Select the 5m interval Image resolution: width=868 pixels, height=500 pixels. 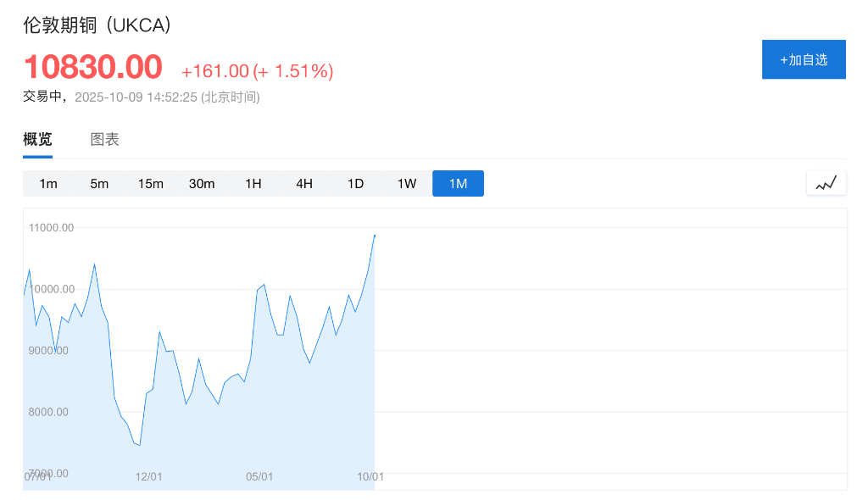click(x=99, y=184)
